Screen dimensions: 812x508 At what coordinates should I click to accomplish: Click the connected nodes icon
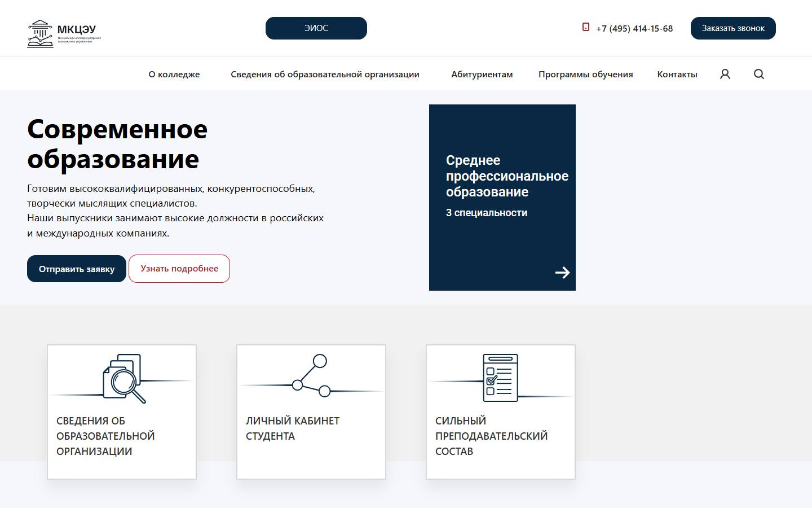pos(310,375)
